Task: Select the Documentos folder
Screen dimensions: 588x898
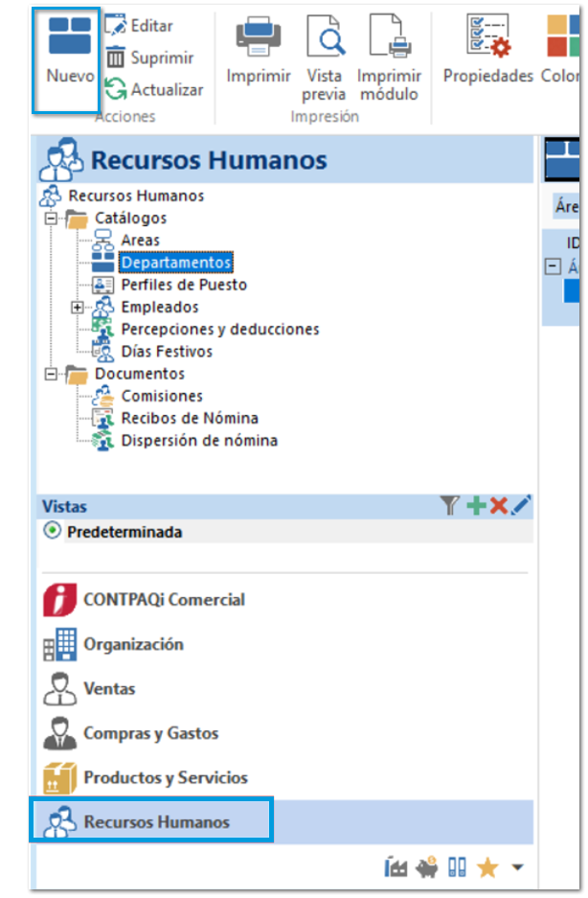Action: click(x=140, y=375)
